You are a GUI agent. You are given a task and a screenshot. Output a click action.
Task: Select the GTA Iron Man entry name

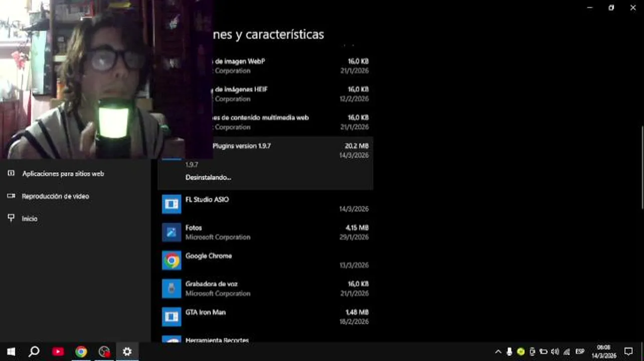[x=206, y=312]
